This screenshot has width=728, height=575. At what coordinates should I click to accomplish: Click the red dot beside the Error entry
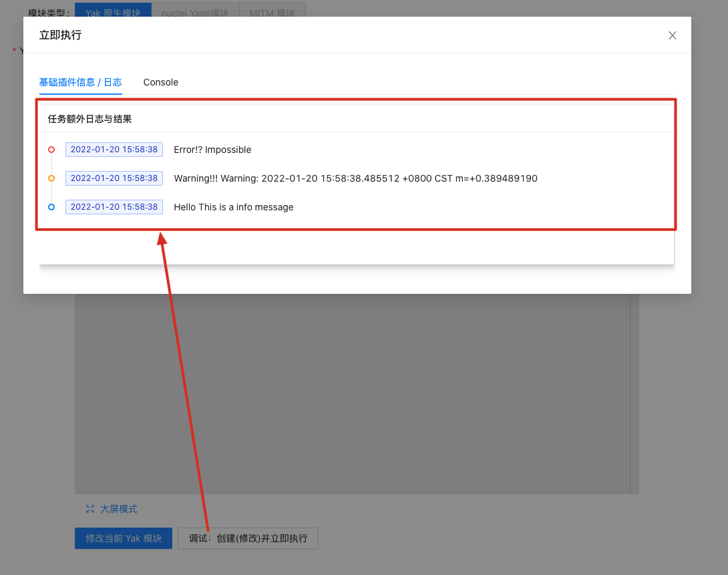[51, 150]
